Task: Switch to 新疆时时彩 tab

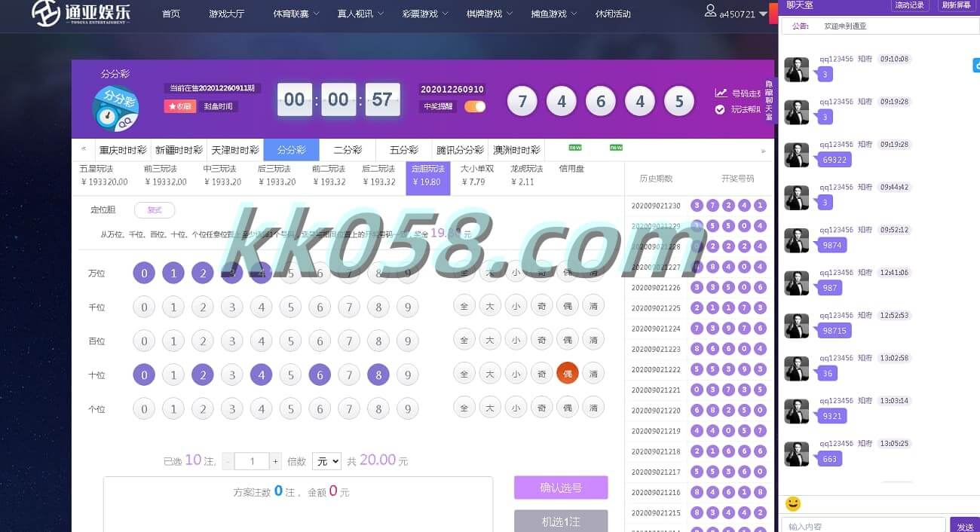Action: tap(179, 150)
